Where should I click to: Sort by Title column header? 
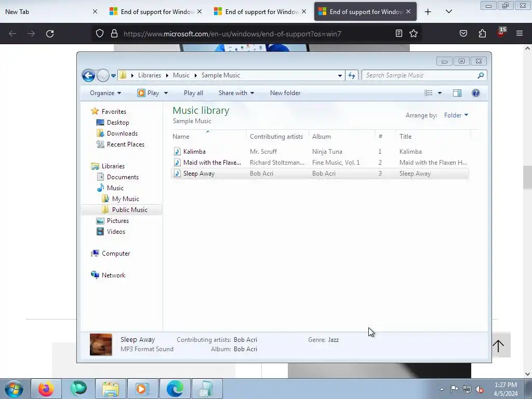[x=433, y=137]
